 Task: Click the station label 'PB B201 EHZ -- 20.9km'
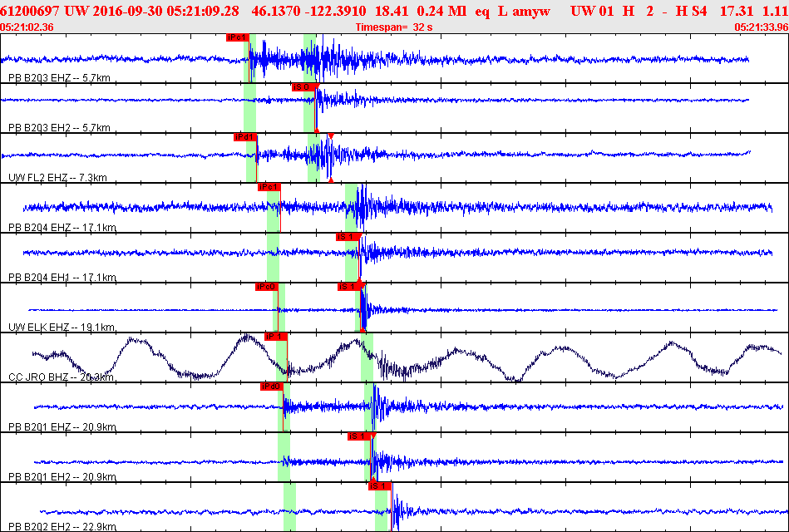click(x=62, y=426)
